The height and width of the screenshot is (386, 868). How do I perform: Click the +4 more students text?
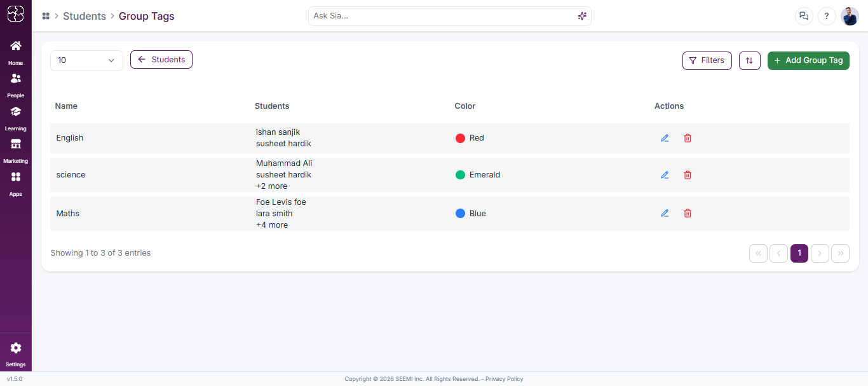[272, 225]
